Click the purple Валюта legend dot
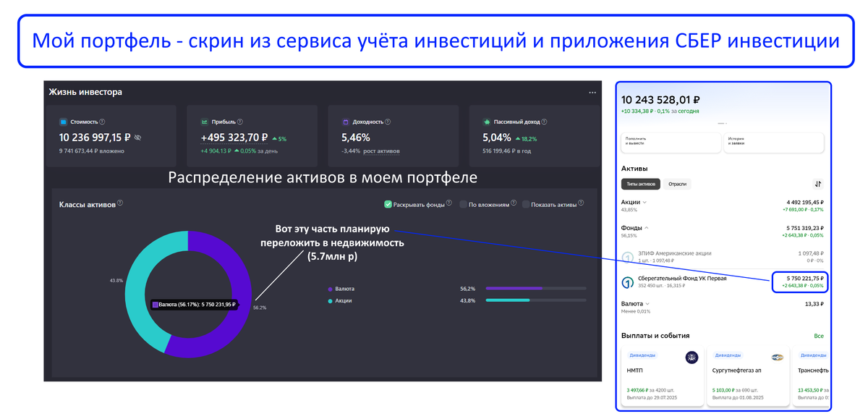 [x=330, y=289]
